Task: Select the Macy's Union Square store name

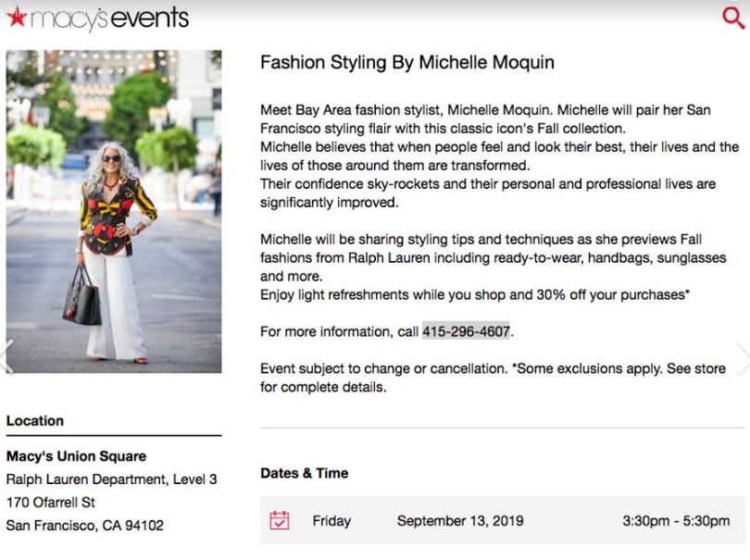Action: tap(76, 456)
